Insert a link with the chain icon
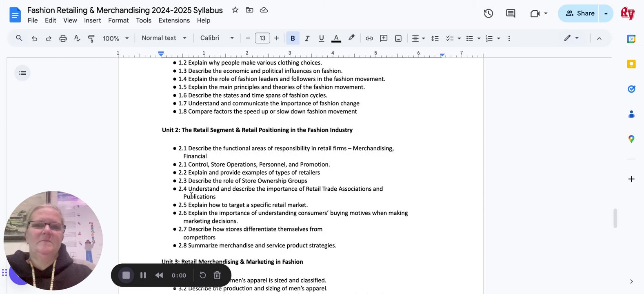Screen dimensions: 644x294 (369, 38)
